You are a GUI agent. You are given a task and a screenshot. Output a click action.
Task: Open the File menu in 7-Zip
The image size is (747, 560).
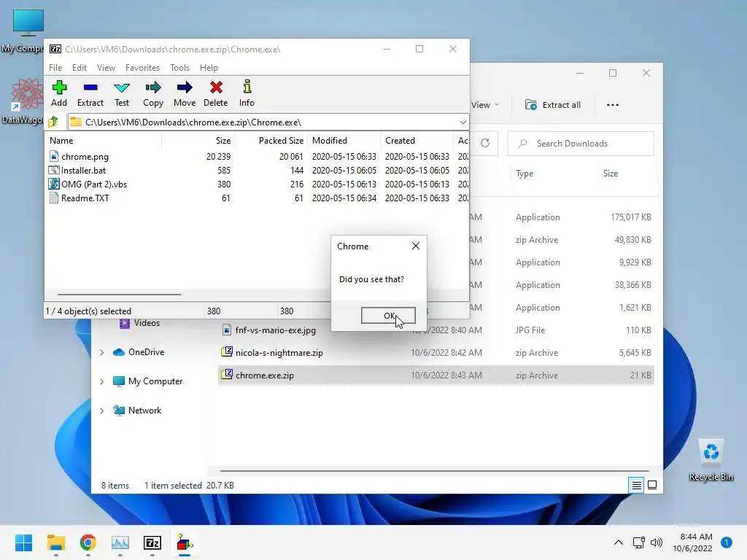(x=55, y=68)
